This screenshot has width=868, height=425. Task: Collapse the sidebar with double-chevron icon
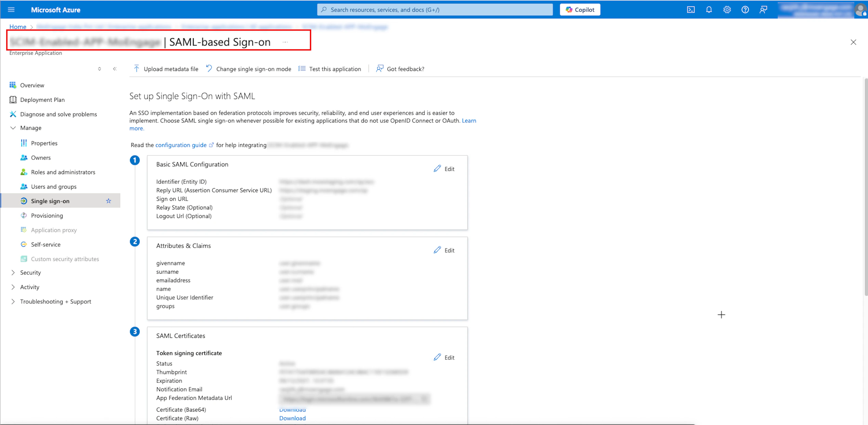115,69
